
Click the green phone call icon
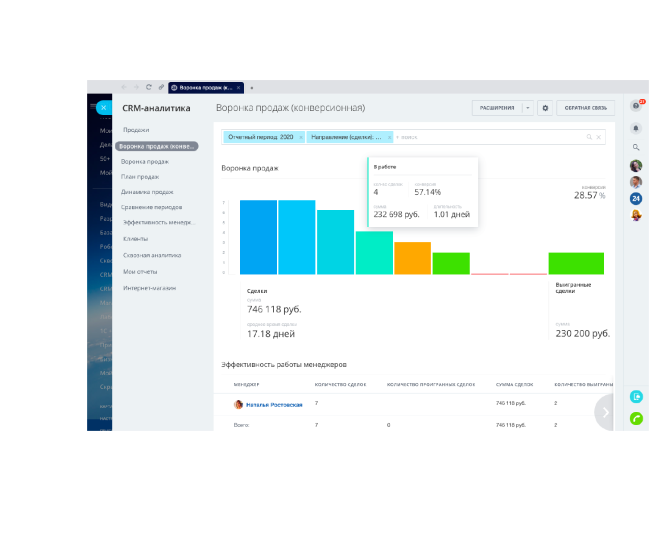point(636,419)
